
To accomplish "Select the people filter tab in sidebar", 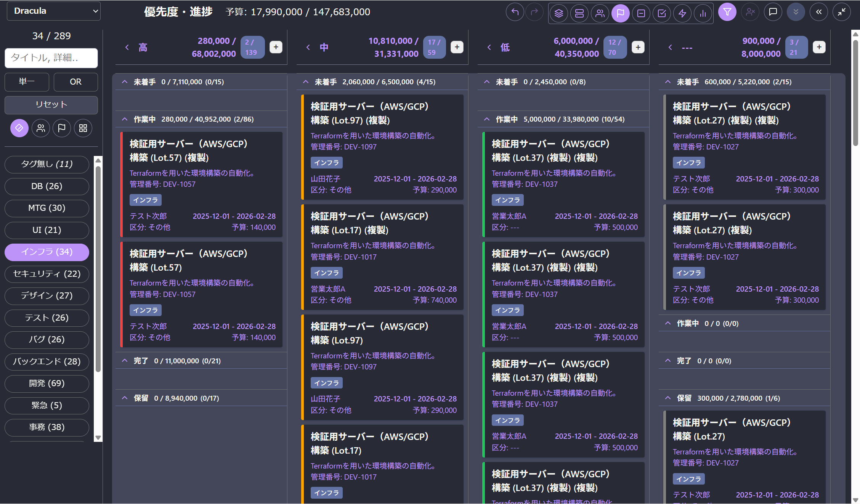I will point(40,128).
